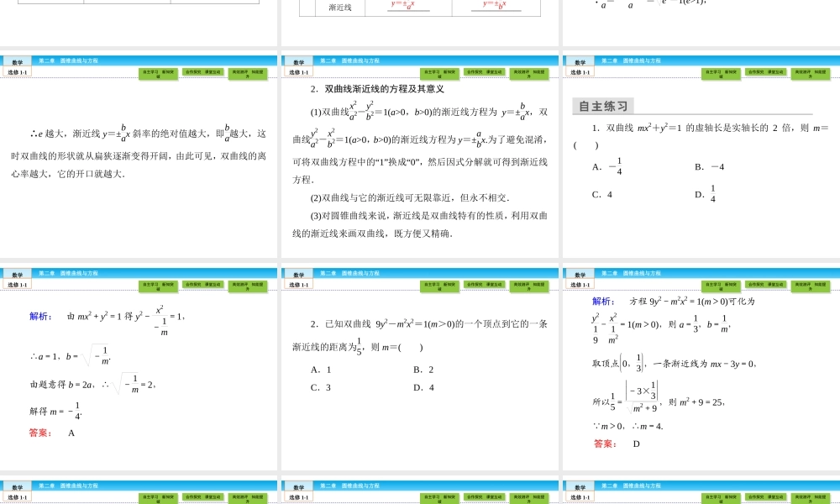This screenshot has height=504, width=840.
Task: Switch to the 合作探究·课堂互动 tab
Action: coord(202,73)
